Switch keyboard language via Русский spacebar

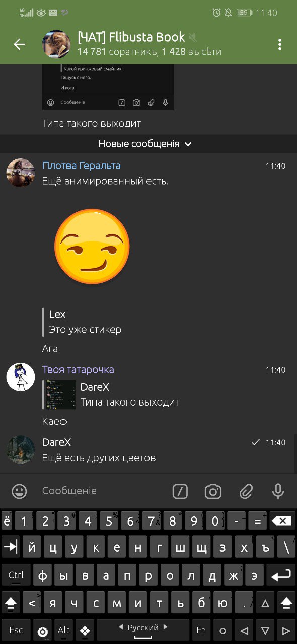(143, 628)
